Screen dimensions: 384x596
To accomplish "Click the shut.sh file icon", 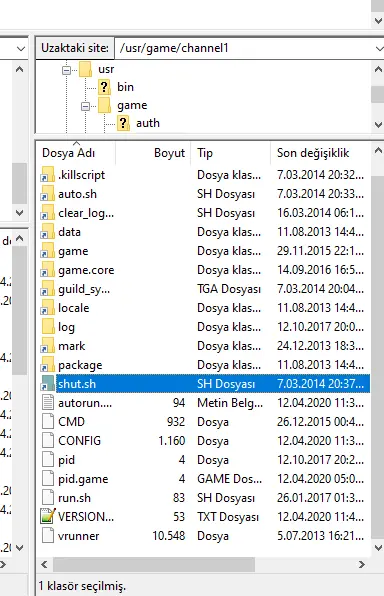I will pyautogui.click(x=48, y=384).
